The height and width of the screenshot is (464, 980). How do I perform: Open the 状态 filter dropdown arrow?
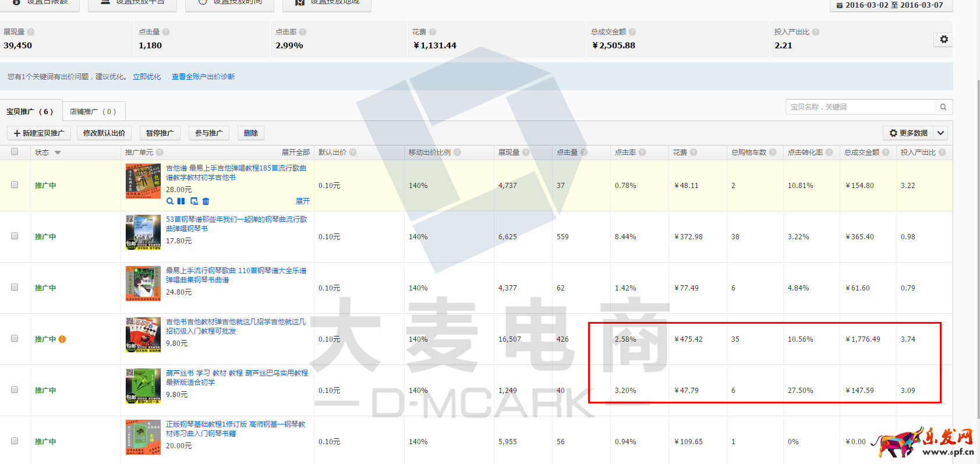pos(58,153)
